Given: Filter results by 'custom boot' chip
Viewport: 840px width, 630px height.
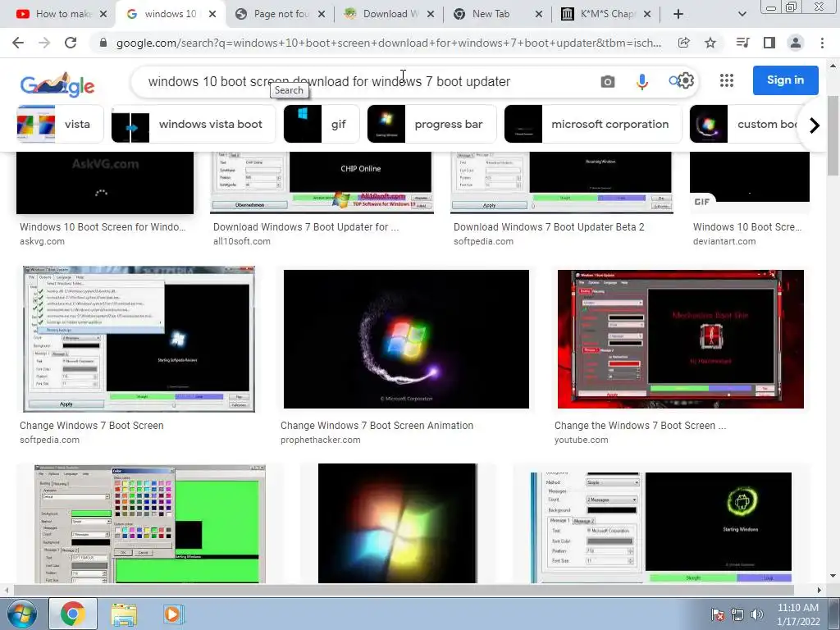Looking at the screenshot, I should pyautogui.click(x=745, y=125).
